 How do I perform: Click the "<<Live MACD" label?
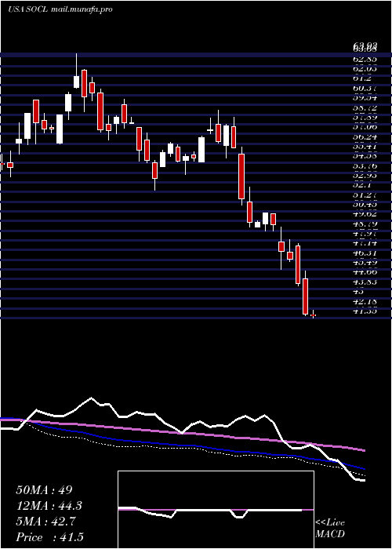[x=330, y=528]
